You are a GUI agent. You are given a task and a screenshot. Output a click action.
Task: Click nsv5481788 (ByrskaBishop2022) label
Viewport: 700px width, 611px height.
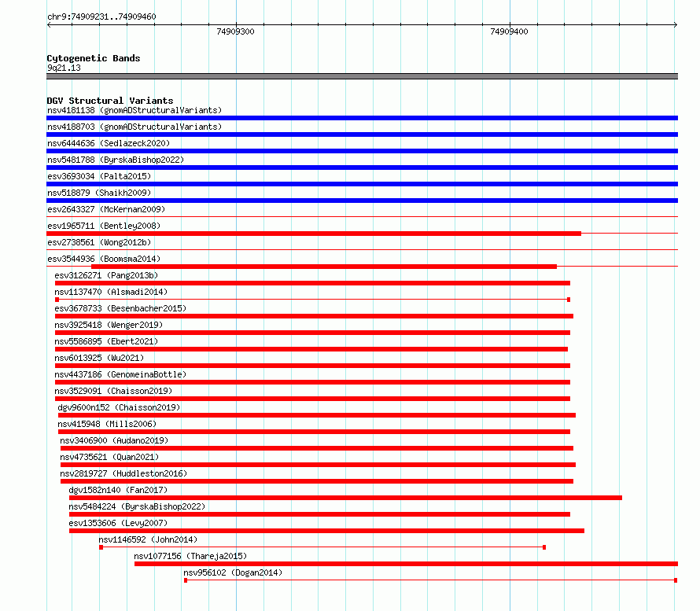(116, 160)
